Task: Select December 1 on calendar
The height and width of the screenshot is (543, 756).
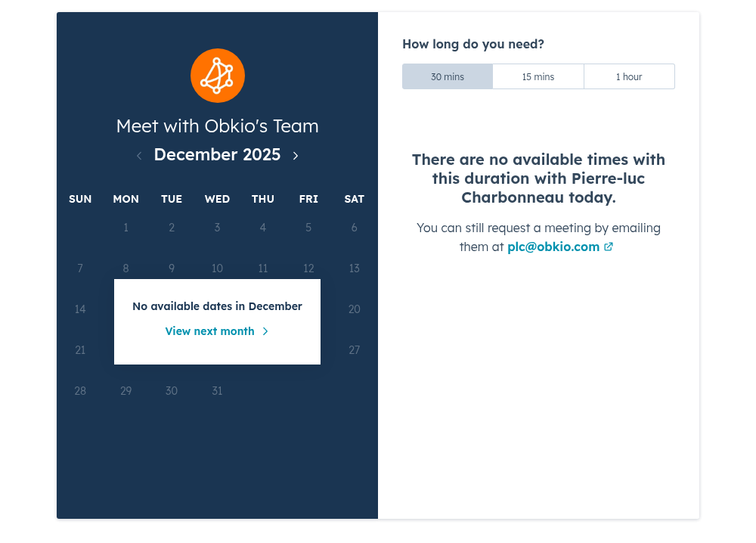Action: (x=126, y=228)
